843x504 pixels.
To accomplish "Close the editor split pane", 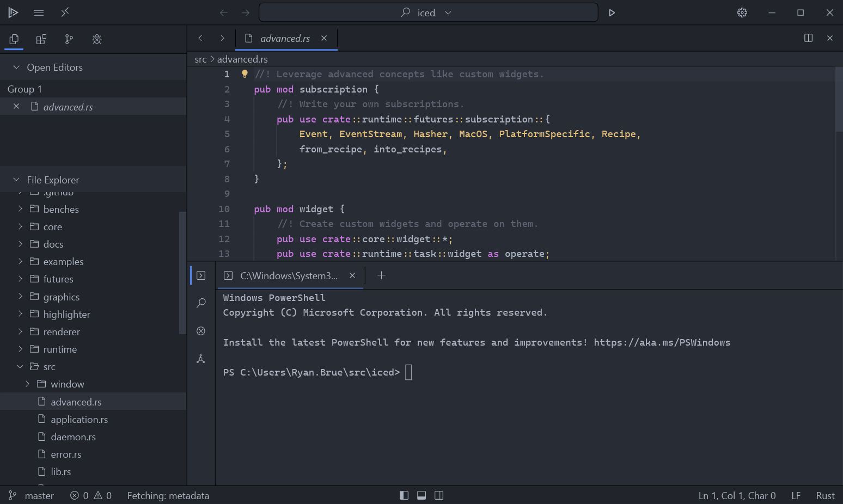I will click(830, 38).
